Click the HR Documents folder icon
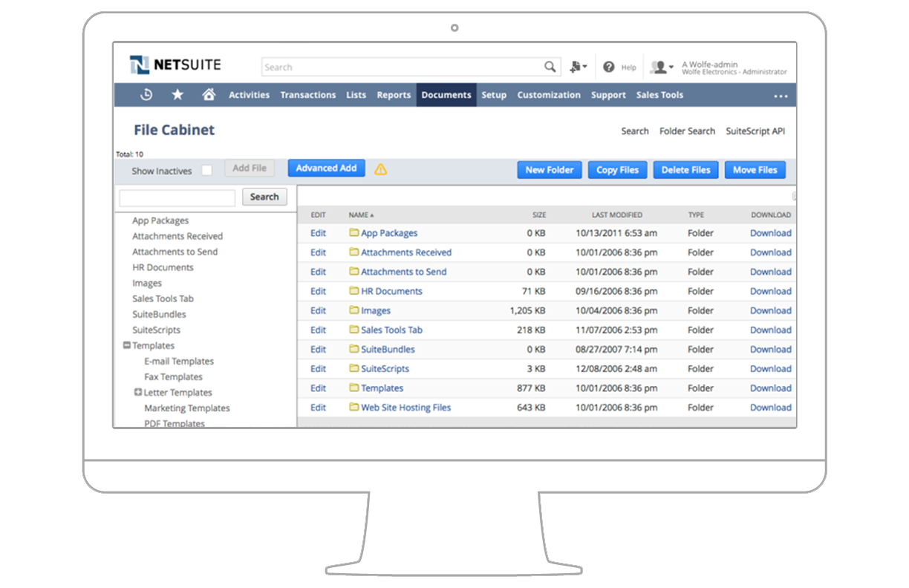The image size is (909, 588). coord(354,290)
